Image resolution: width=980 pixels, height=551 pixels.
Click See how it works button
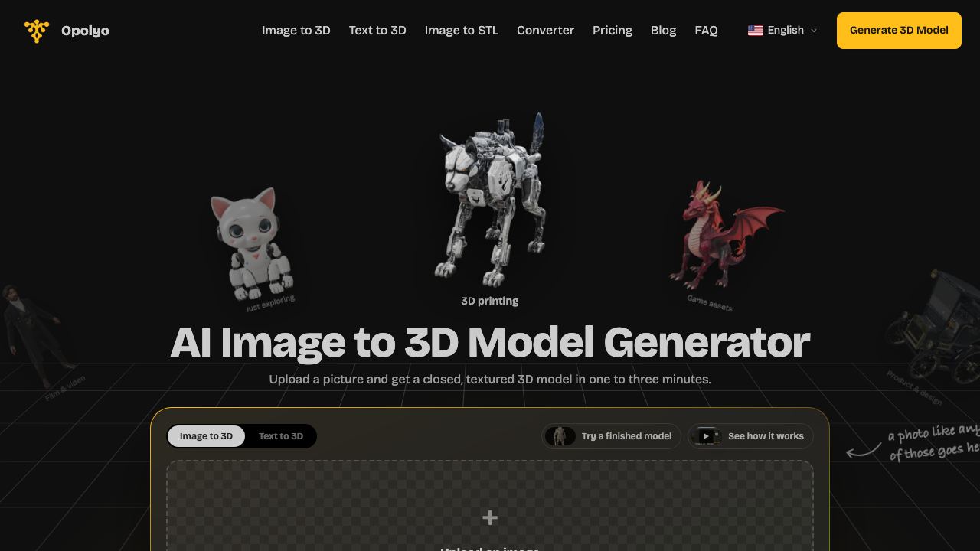pyautogui.click(x=750, y=436)
